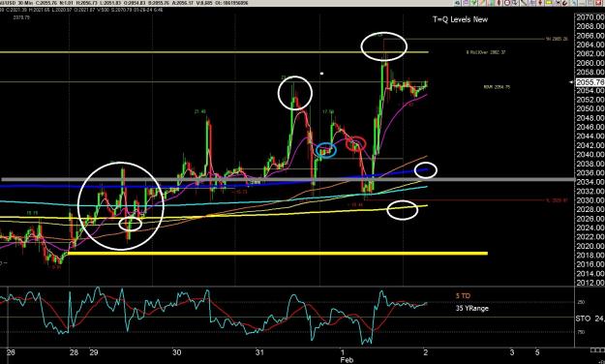Select the thick yellow horizontal support line
The image size is (605, 364).
coord(278,254)
